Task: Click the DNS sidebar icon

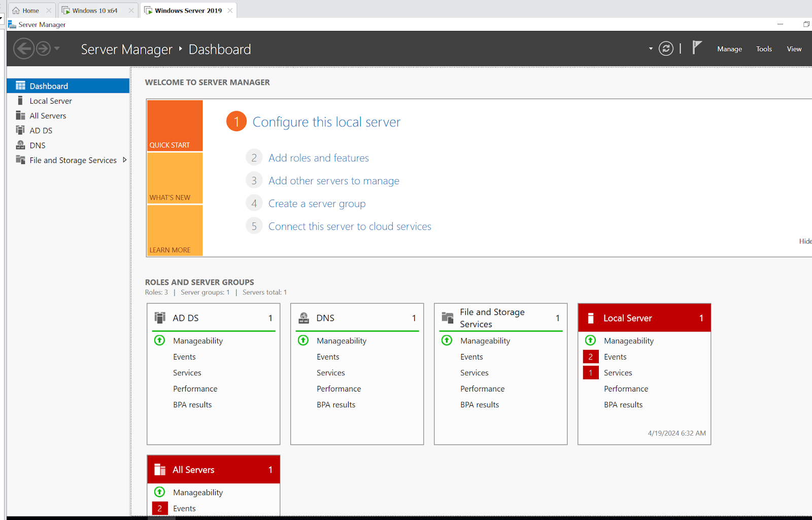Action: [20, 145]
